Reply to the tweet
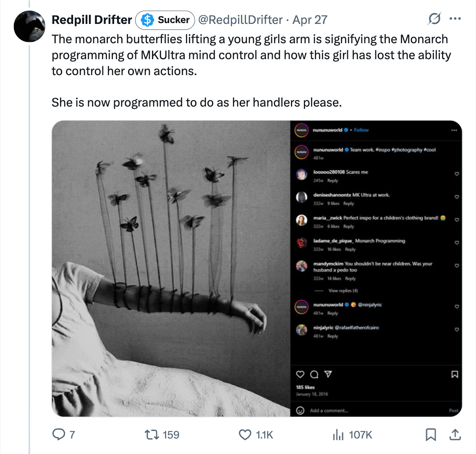Screen dimensions: 476x454 58,435
